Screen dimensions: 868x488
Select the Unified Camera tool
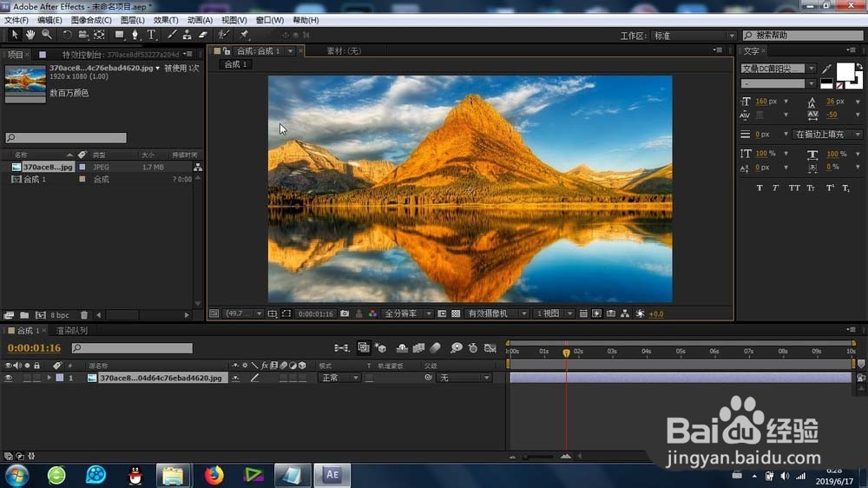[83, 35]
